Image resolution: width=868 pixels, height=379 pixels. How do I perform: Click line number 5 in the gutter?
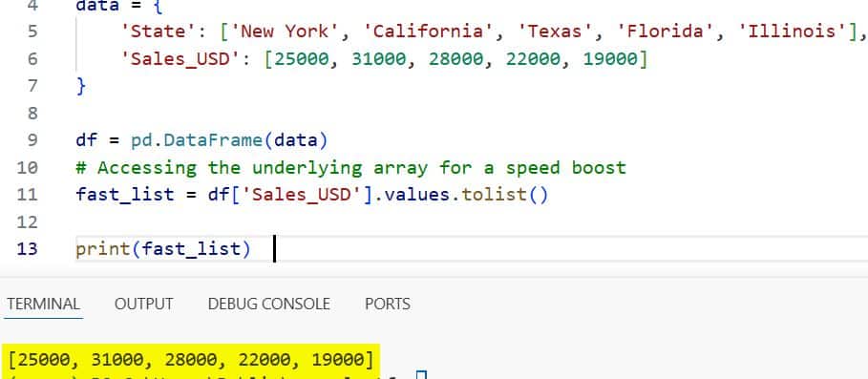coord(32,31)
